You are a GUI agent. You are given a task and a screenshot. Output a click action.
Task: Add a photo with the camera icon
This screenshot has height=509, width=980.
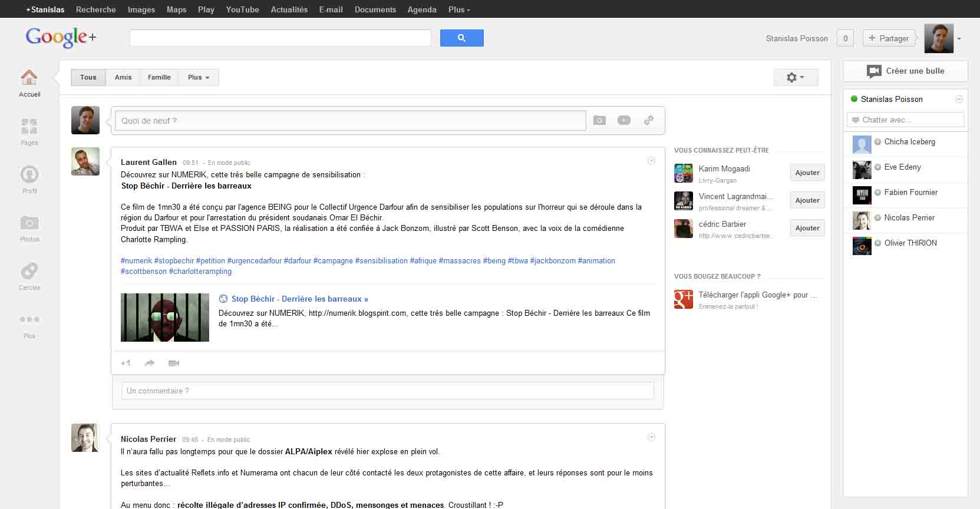coord(599,120)
